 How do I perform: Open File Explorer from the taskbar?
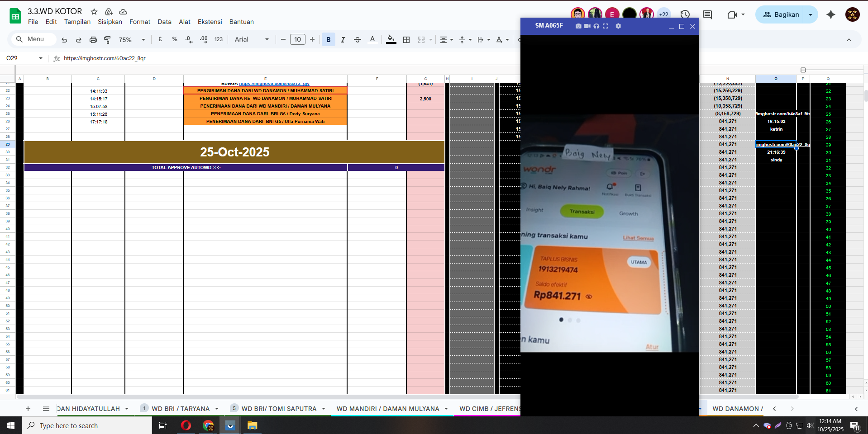click(252, 425)
